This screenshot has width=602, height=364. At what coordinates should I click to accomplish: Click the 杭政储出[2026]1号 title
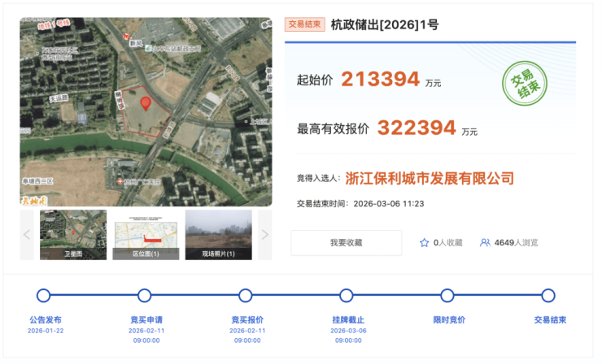pos(384,24)
